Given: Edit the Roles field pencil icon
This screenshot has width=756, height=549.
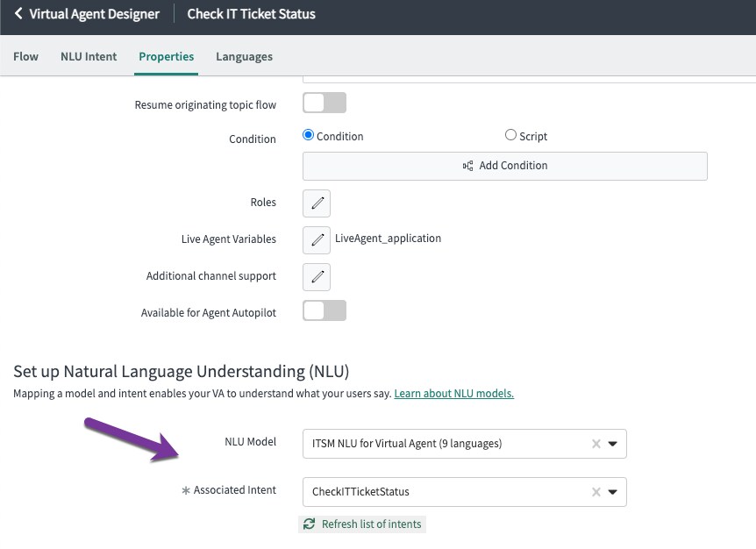Looking at the screenshot, I should point(316,203).
